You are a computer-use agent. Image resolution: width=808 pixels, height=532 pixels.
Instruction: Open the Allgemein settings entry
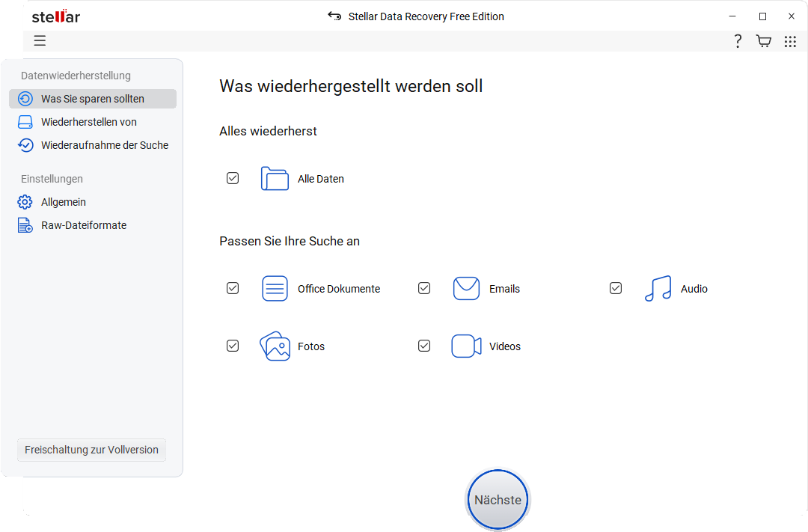(64, 202)
